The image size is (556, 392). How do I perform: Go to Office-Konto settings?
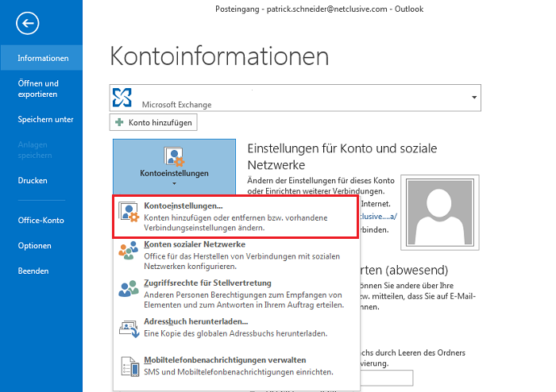click(x=41, y=221)
